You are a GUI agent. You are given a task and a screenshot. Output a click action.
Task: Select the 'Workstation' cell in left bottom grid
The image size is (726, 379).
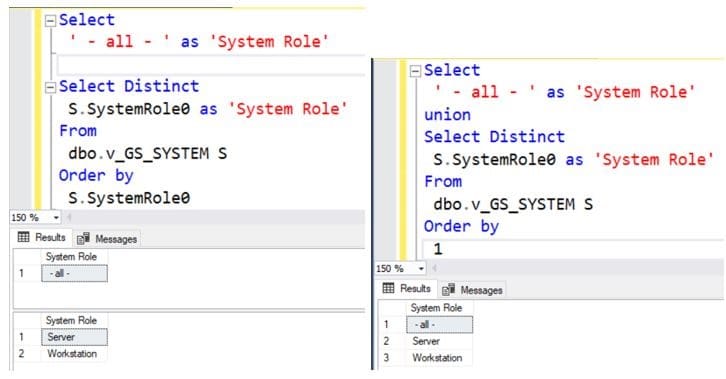(75, 354)
